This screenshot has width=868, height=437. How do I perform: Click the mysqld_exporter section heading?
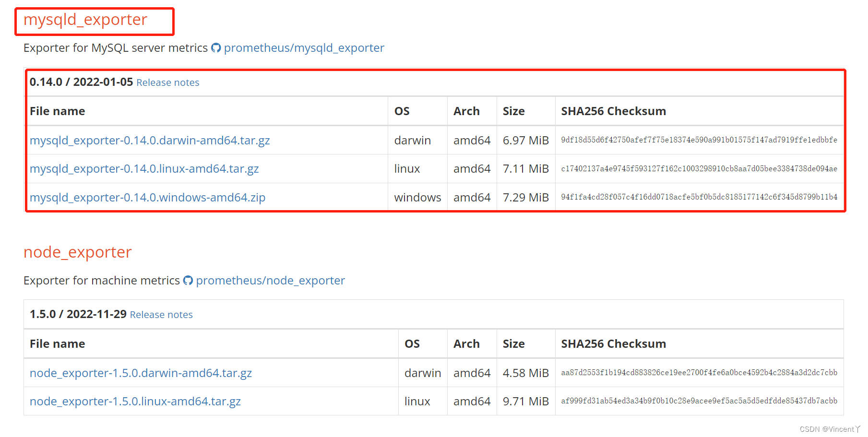(85, 20)
